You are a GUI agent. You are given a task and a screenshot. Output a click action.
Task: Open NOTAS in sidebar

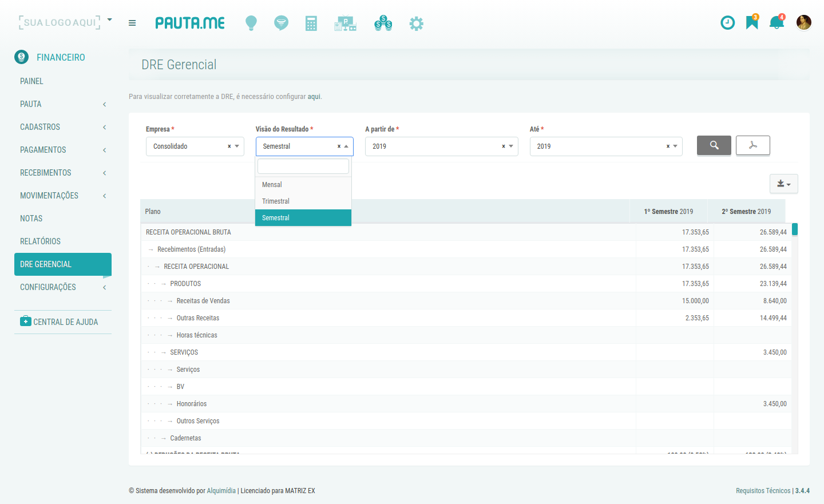point(63,219)
